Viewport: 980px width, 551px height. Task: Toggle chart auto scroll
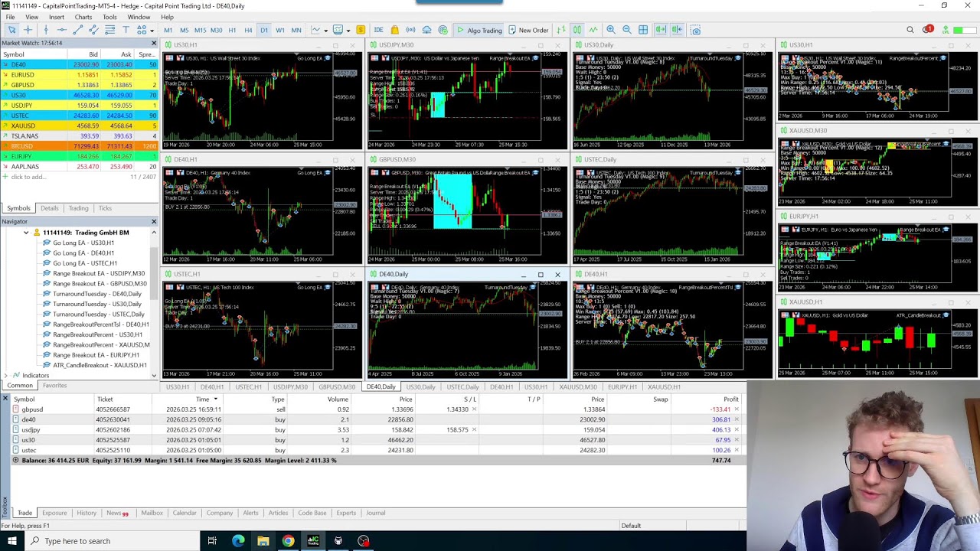pos(660,30)
